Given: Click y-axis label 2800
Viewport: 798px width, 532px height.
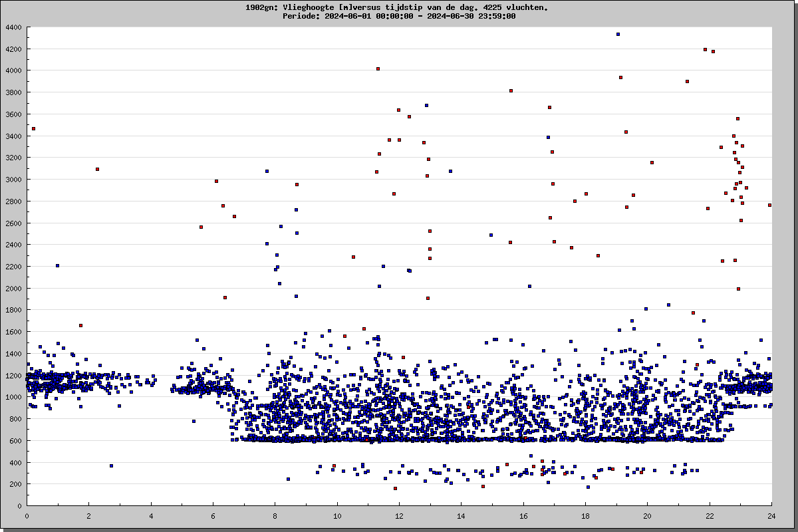Looking at the screenshot, I should [x=13, y=201].
